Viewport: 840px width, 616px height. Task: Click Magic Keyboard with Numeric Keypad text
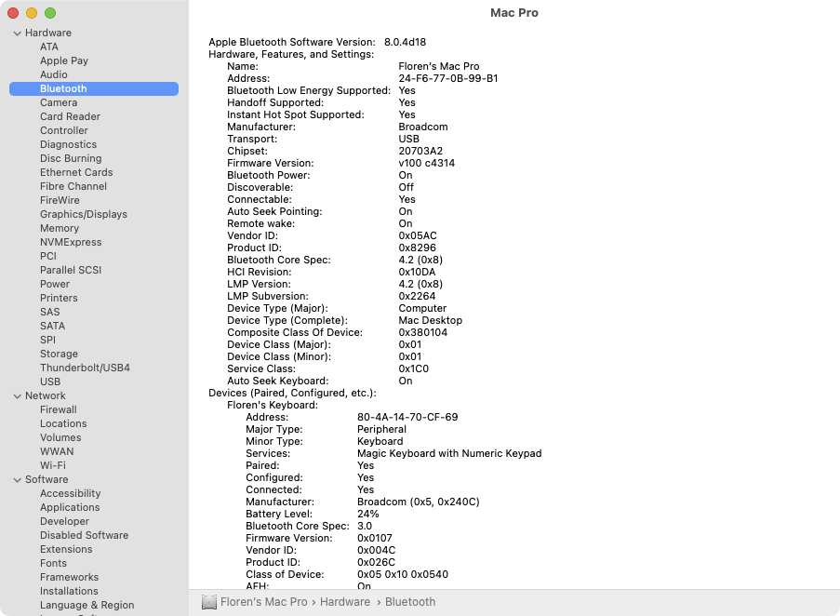pos(449,454)
